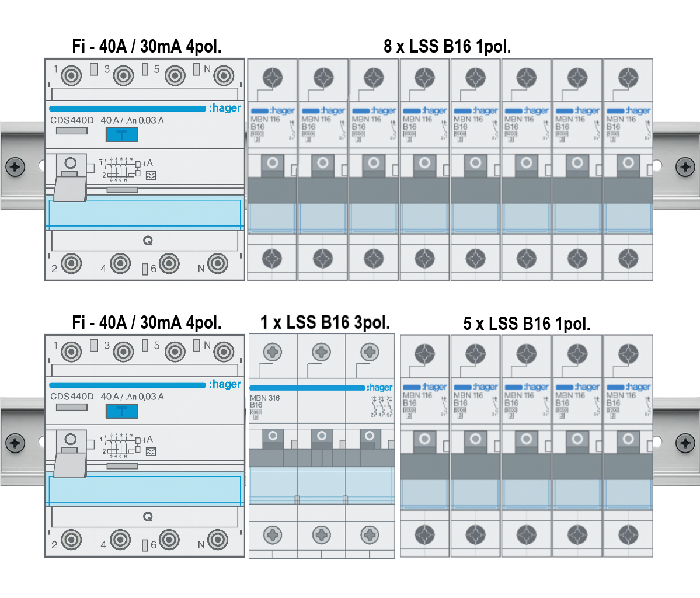Click the light blue label strip on top RCD
The image size is (700, 598).
[145, 214]
